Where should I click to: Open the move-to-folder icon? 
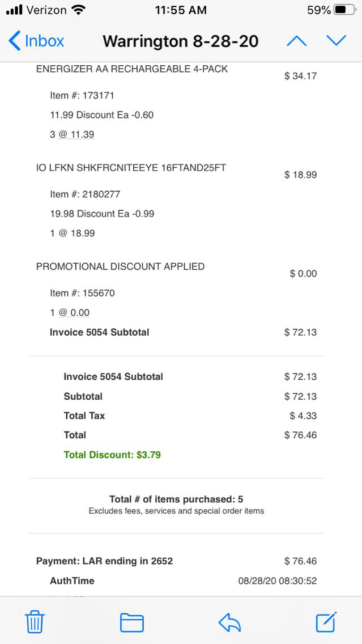(x=131, y=622)
